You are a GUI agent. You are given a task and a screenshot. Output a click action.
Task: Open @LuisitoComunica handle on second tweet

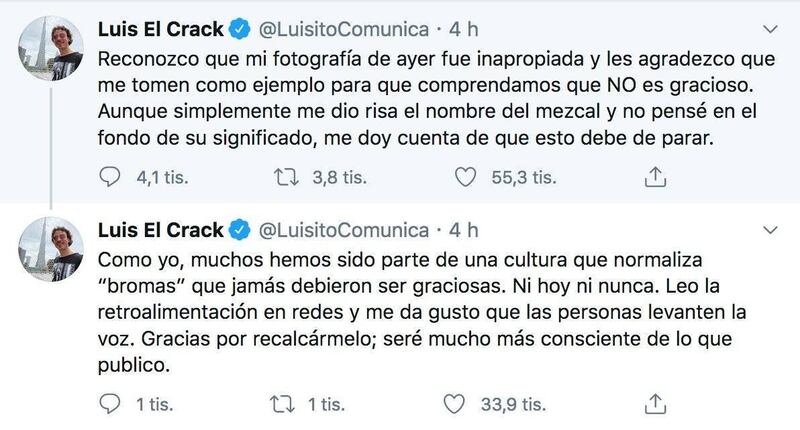point(344,231)
